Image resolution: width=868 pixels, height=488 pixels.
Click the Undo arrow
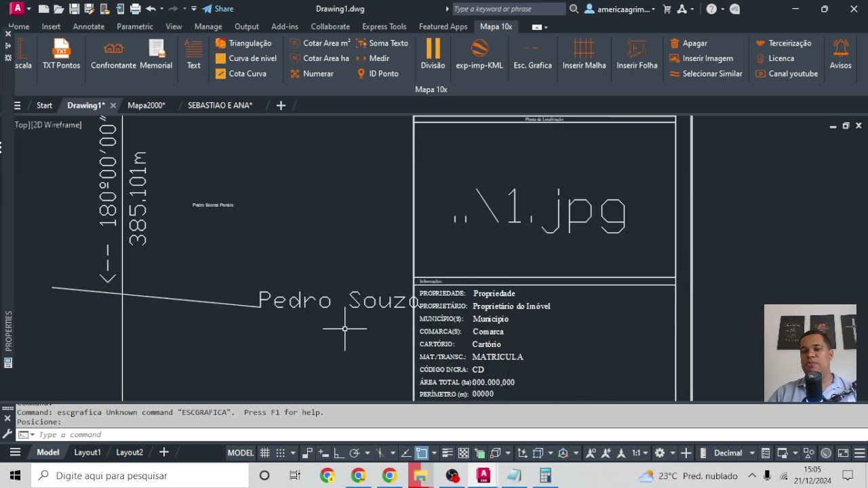click(x=151, y=9)
